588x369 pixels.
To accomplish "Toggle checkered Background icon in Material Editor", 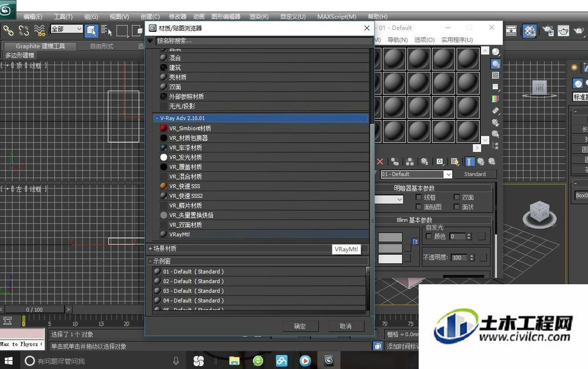I will pos(496,75).
